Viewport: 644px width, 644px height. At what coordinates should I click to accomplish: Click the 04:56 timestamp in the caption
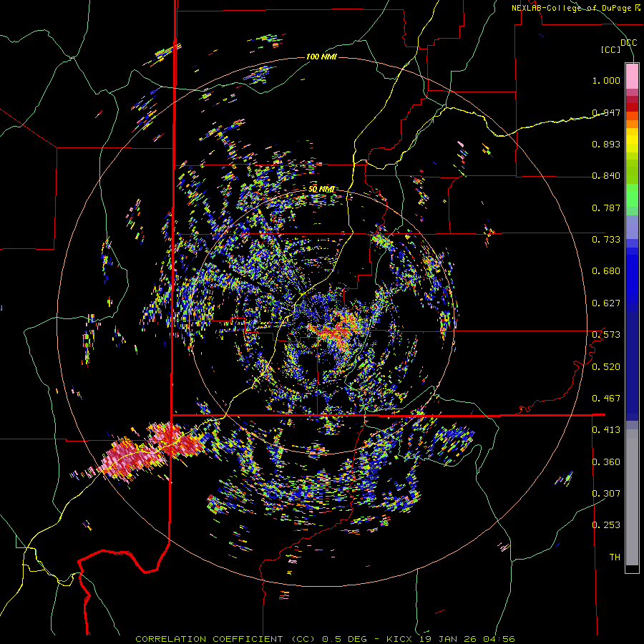[499, 639]
